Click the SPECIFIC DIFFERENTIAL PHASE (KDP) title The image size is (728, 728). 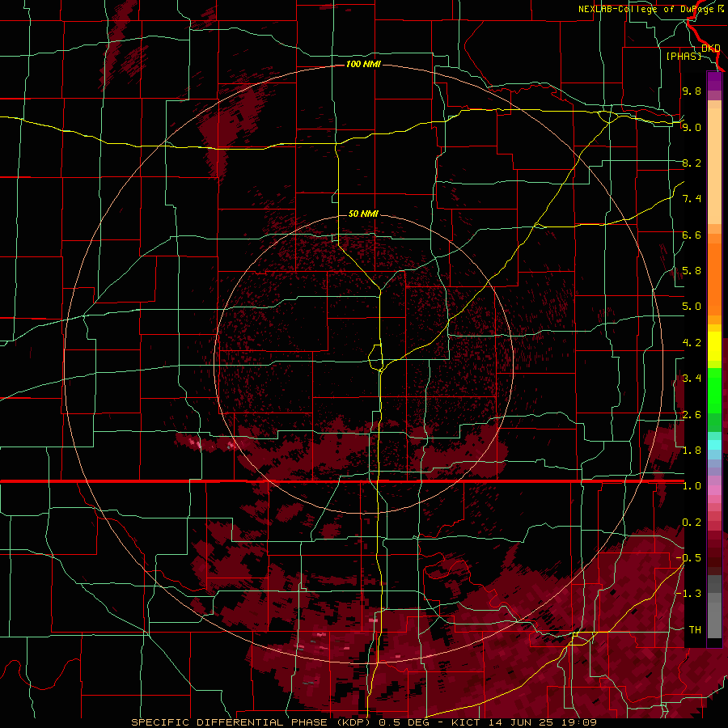[x=251, y=722]
